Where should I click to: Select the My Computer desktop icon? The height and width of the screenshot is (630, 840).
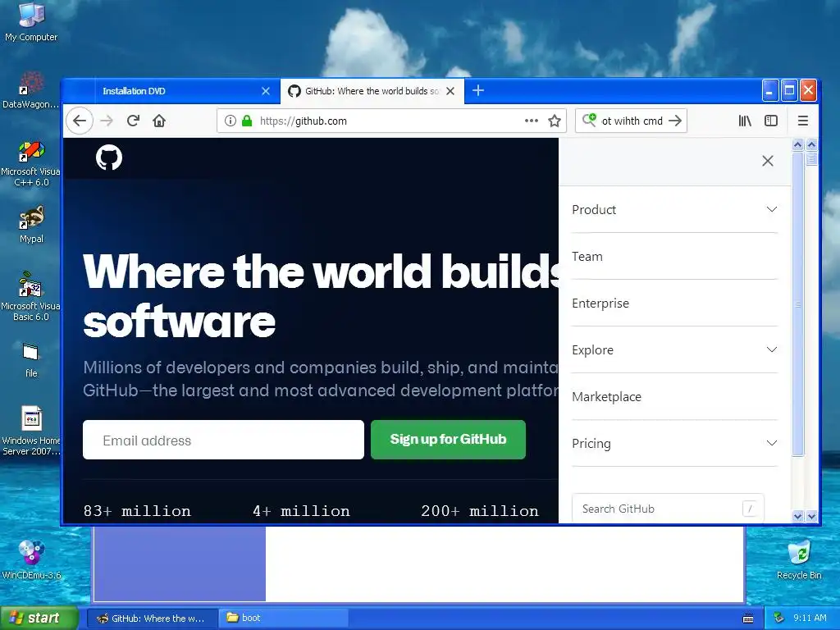point(31,22)
